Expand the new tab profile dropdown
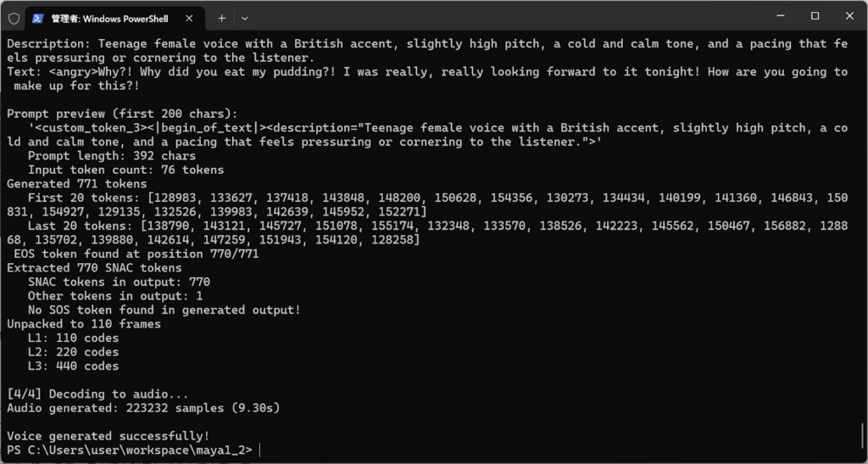 point(245,18)
